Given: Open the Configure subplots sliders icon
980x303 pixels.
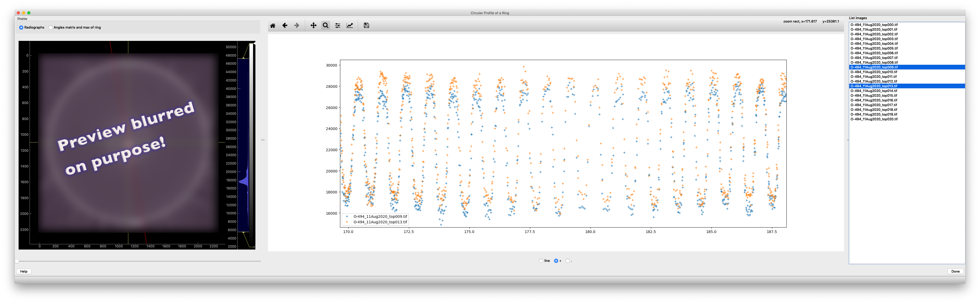Looking at the screenshot, I should click(337, 25).
